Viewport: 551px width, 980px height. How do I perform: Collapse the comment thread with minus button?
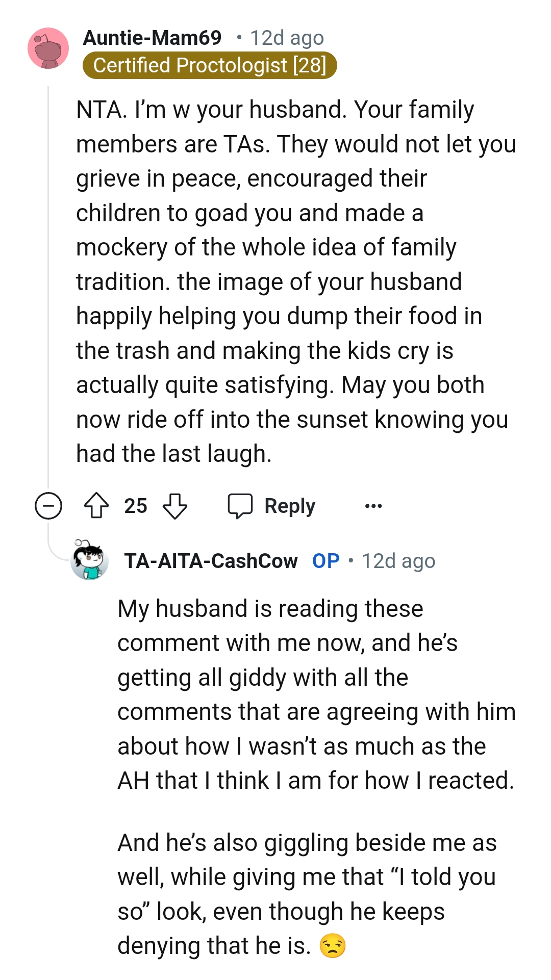(48, 506)
